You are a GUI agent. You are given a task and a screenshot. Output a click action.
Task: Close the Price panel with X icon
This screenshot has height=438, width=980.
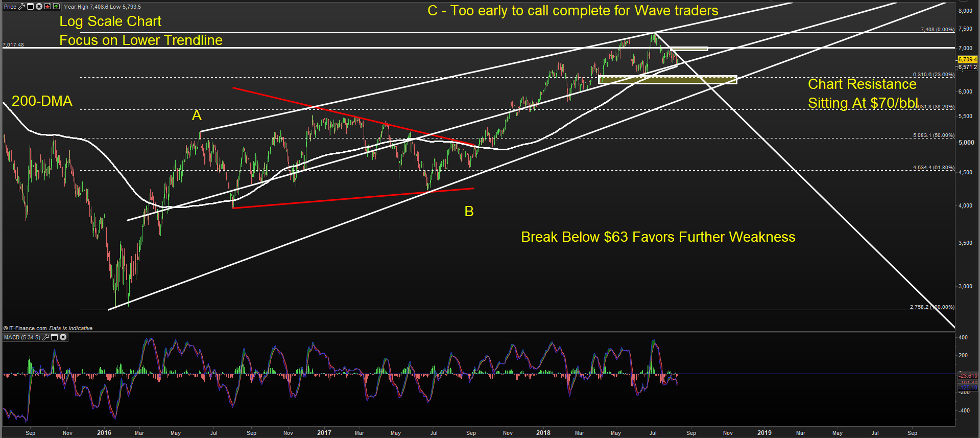39,7
